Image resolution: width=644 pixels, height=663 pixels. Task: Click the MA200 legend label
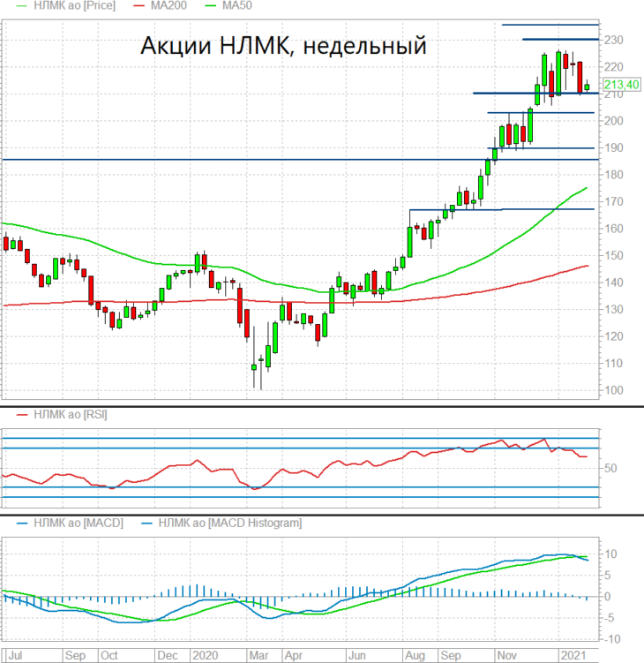tap(168, 6)
